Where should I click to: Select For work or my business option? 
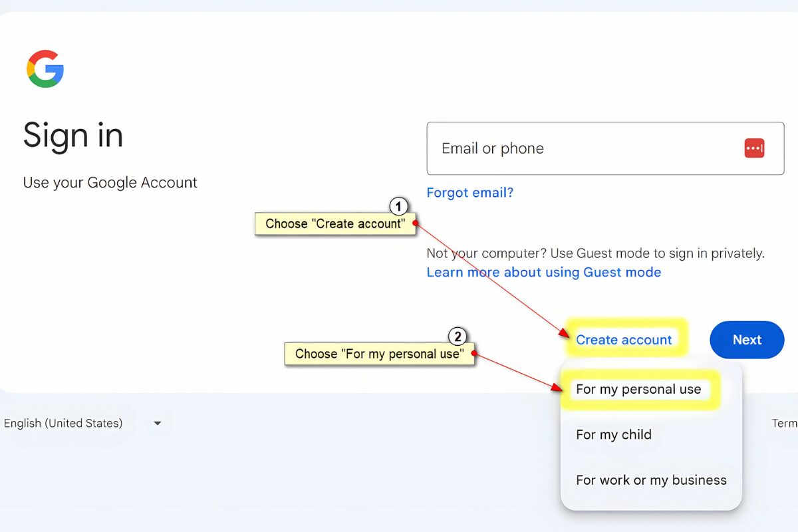point(652,480)
